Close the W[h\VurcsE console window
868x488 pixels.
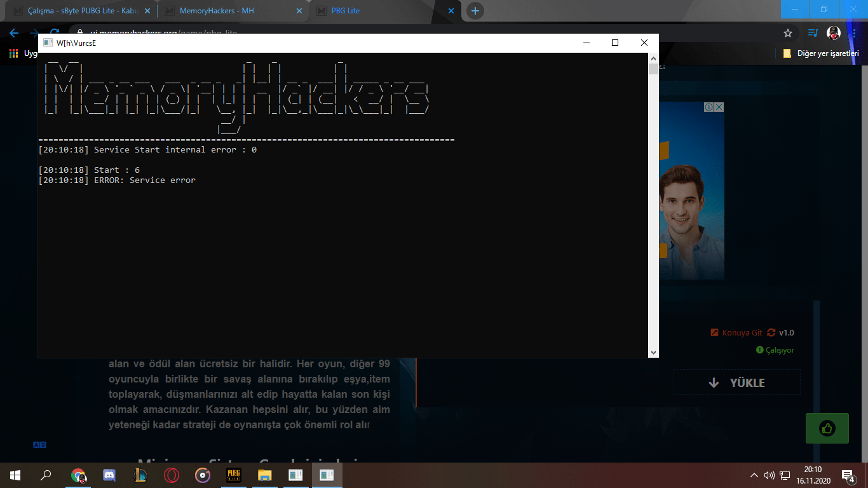coord(644,43)
